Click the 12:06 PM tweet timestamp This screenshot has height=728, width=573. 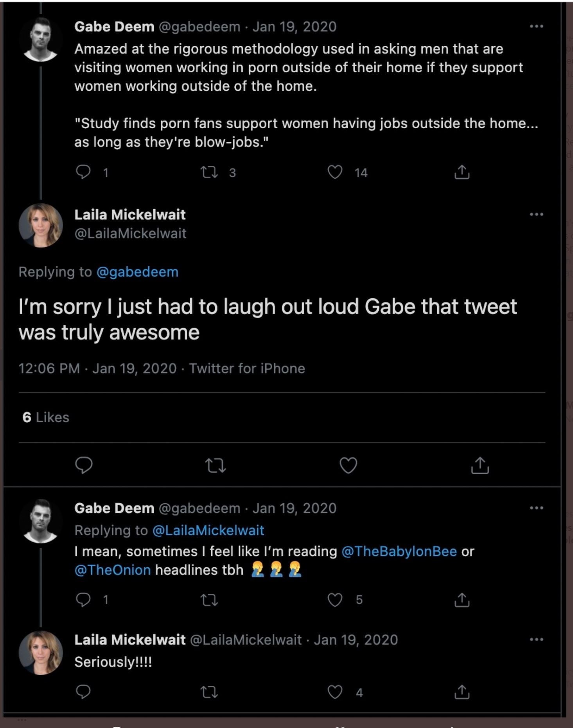pyautogui.click(x=49, y=368)
